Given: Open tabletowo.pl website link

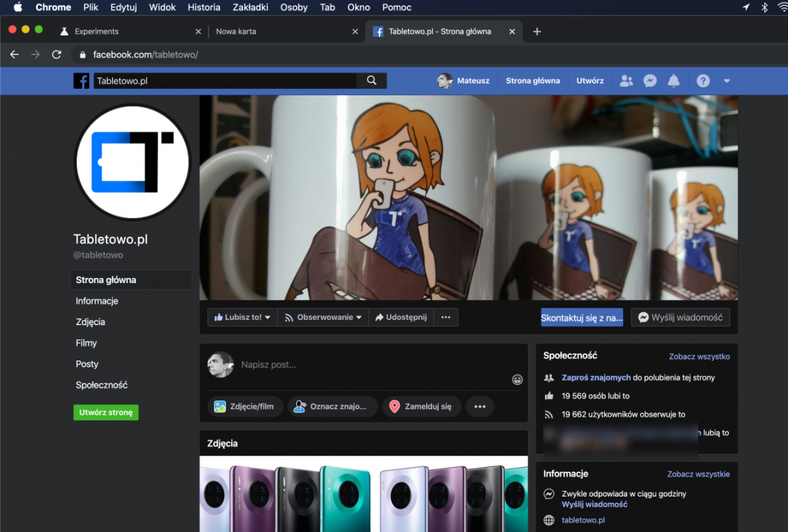Looking at the screenshot, I should [x=583, y=520].
